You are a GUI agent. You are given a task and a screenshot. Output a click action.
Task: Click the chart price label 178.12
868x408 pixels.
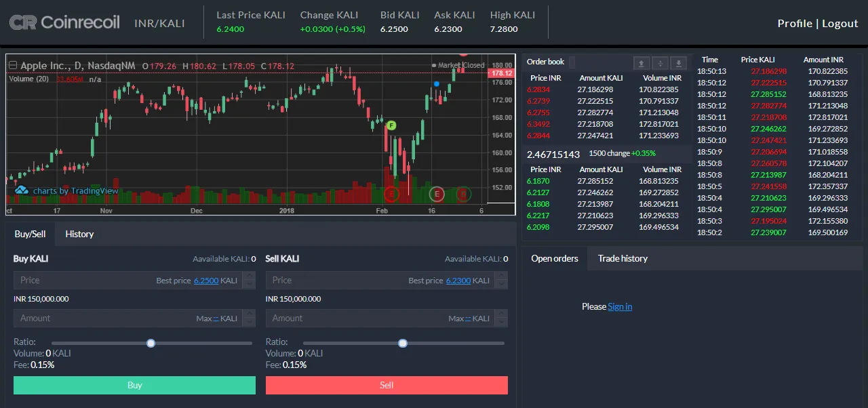501,73
